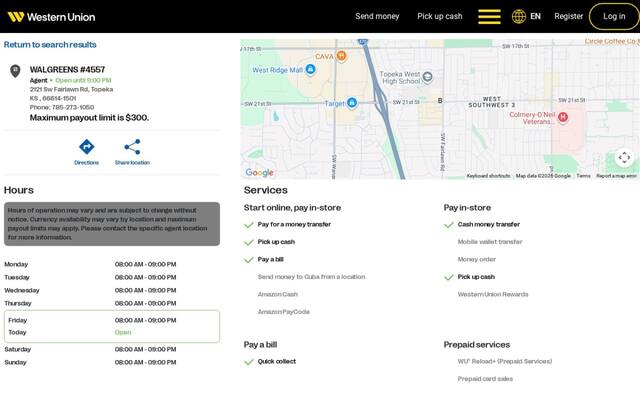Click the Share location icon
The height and width of the screenshot is (400, 640).
pos(132,147)
